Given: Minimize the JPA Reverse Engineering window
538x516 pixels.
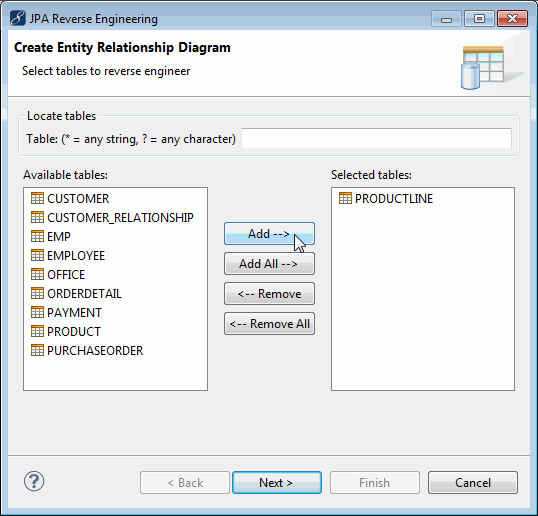Looking at the screenshot, I should (x=446, y=19).
